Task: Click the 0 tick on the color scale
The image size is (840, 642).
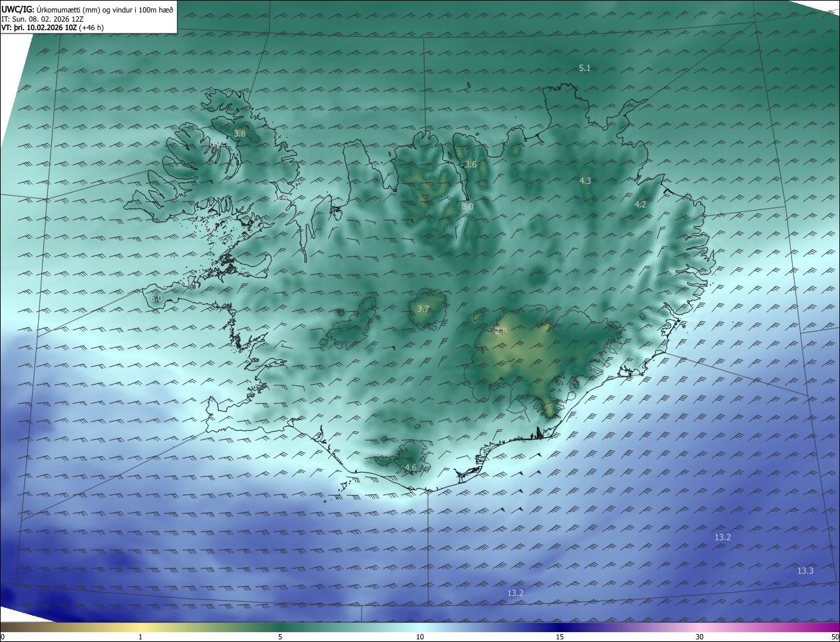Action: click(x=3, y=637)
